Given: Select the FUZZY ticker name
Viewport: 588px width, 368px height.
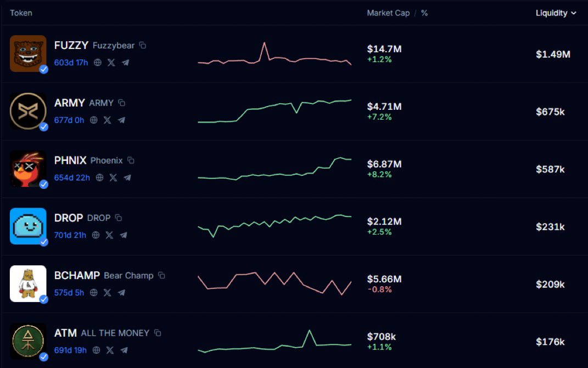Looking at the screenshot, I should coord(71,46).
